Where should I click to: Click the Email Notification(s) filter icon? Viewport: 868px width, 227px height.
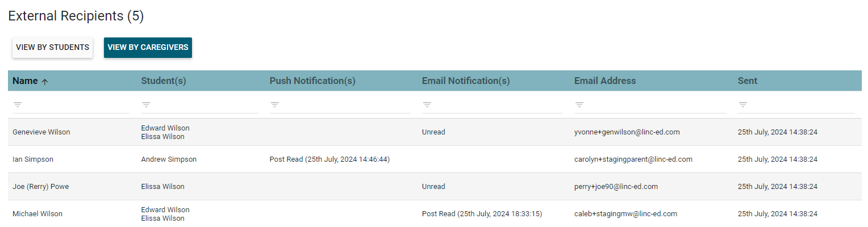[x=427, y=105]
